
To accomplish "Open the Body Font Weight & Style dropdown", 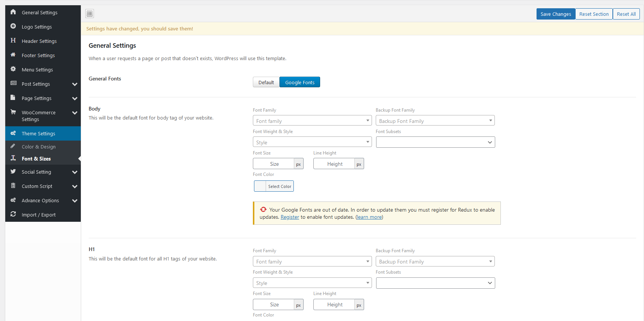I will tap(312, 142).
